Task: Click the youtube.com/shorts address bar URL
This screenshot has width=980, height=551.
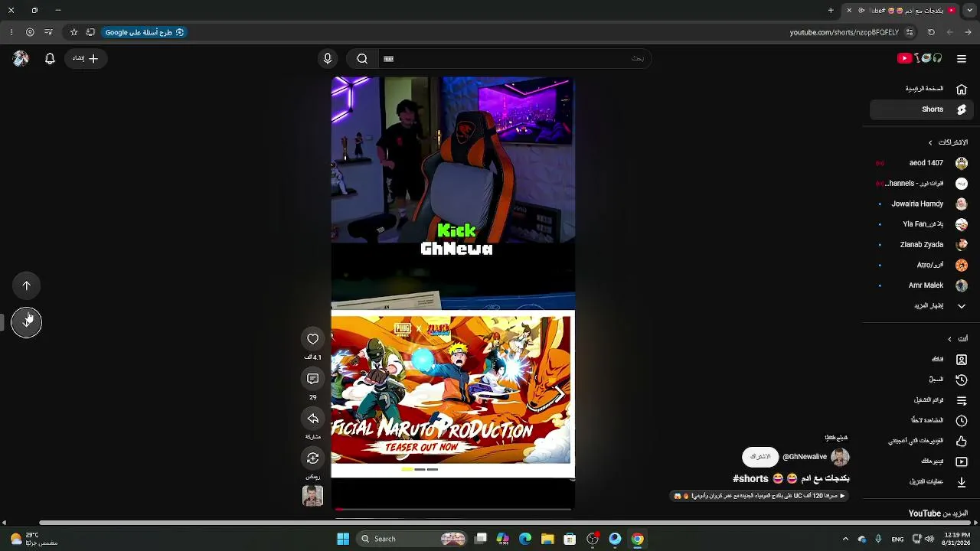Action: pyautogui.click(x=844, y=32)
